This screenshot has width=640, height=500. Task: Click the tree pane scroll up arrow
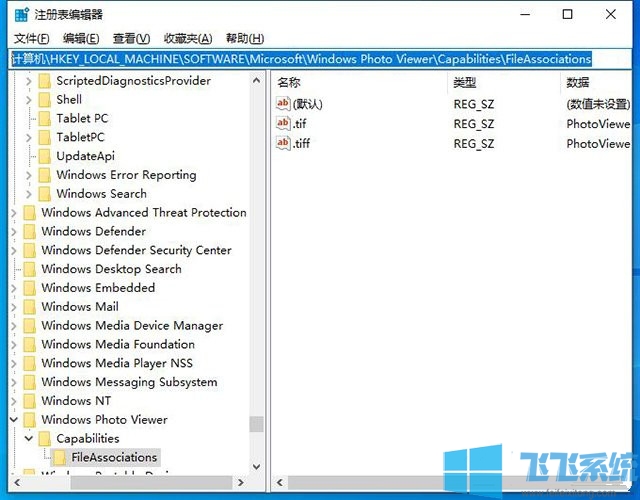tap(256, 80)
